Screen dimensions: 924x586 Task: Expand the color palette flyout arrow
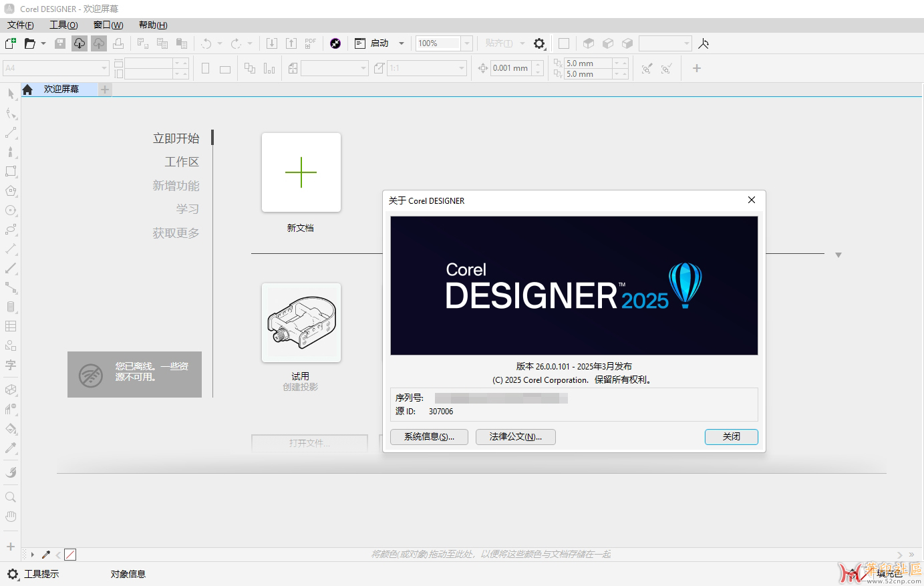(32, 555)
